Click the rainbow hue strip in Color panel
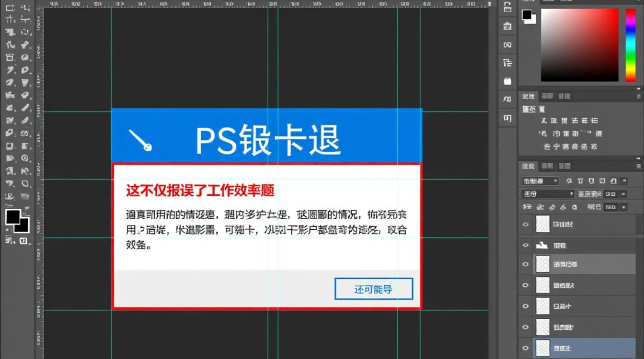Image resolution: width=644 pixels, height=359 pixels. pyautogui.click(x=631, y=45)
